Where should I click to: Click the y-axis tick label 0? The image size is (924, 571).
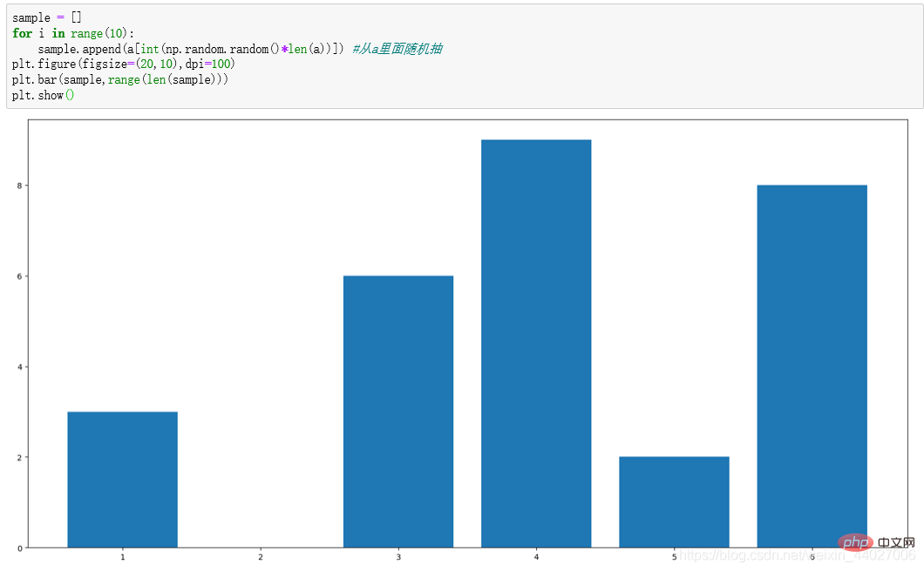(x=18, y=547)
